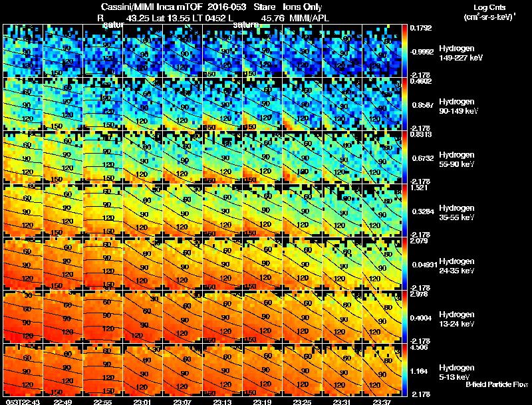Select the date label '2016-053' in the header
This screenshot has height=405, width=532.
coord(227,7)
